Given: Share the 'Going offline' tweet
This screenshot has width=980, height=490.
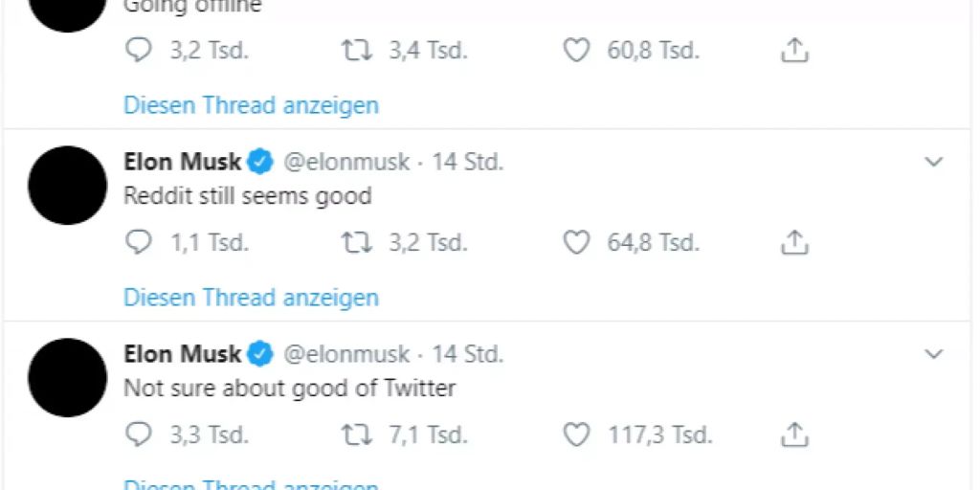Looking at the screenshot, I should pos(794,51).
